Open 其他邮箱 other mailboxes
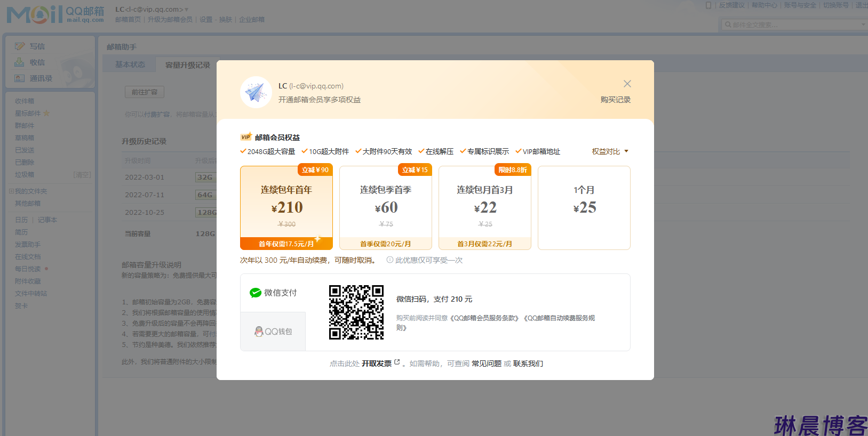Screen dimensions: 868x436 28,204
